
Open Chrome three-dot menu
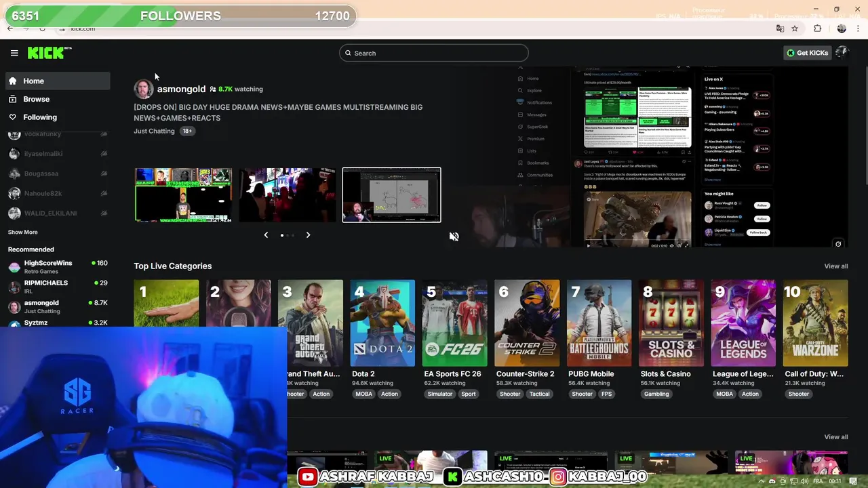pyautogui.click(x=859, y=28)
